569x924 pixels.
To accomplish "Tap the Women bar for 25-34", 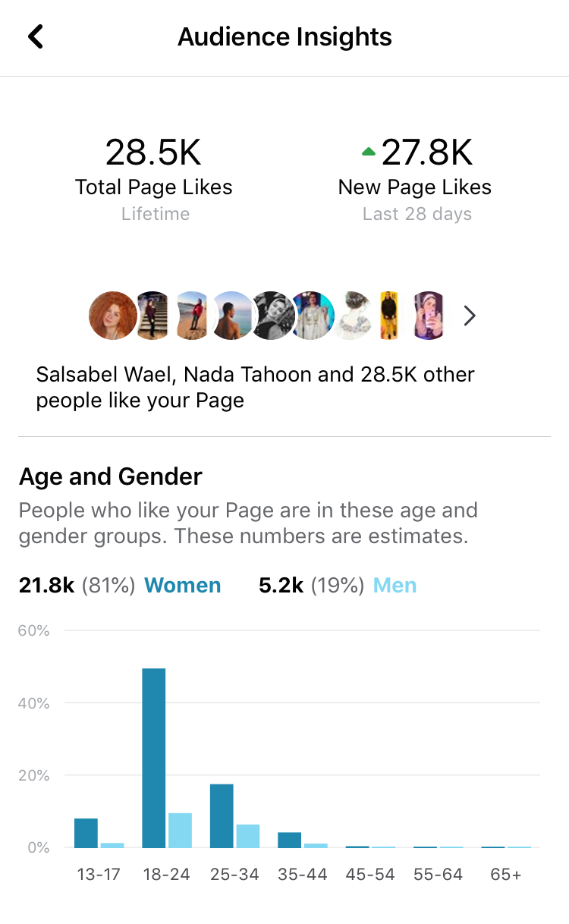I will click(x=222, y=816).
